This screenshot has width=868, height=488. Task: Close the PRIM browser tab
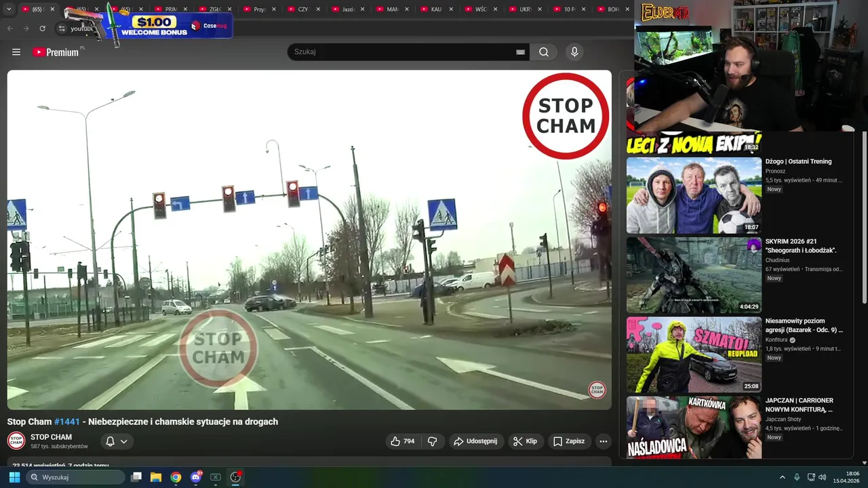coord(185,9)
